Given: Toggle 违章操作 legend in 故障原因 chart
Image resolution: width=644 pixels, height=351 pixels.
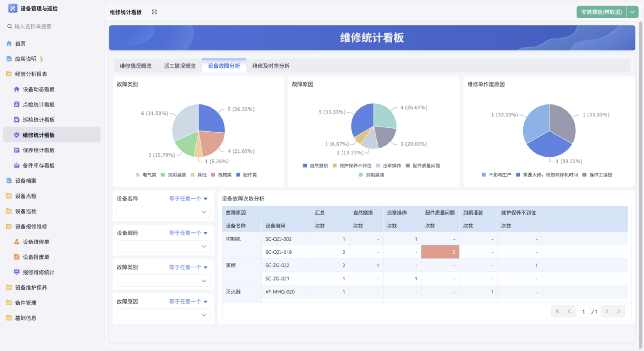Looking at the screenshot, I should tap(389, 166).
